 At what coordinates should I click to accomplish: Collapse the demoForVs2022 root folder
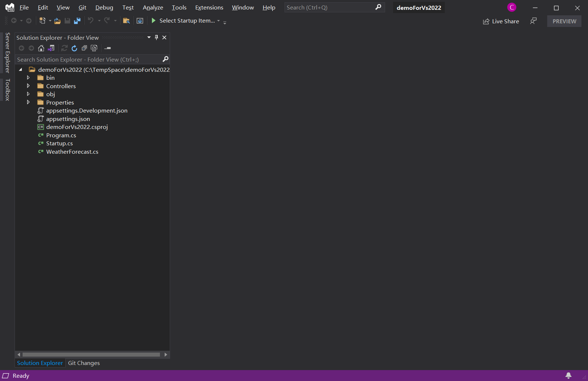[20, 70]
